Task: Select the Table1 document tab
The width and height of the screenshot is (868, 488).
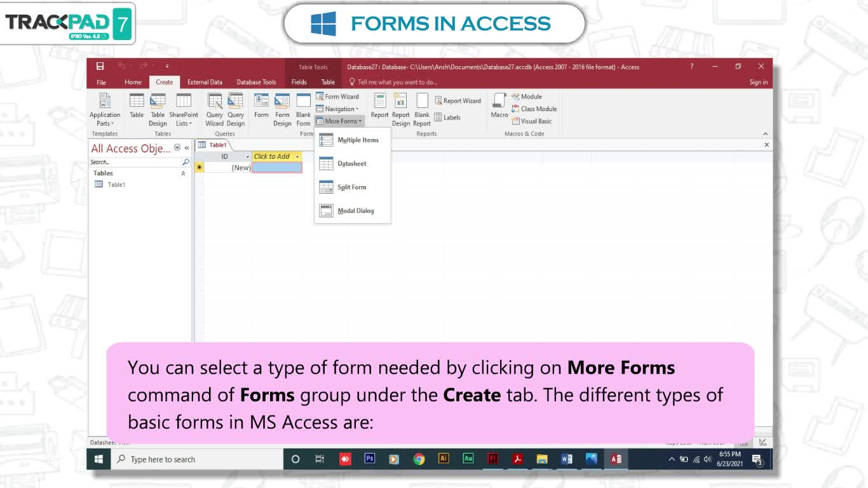Action: click(x=212, y=145)
